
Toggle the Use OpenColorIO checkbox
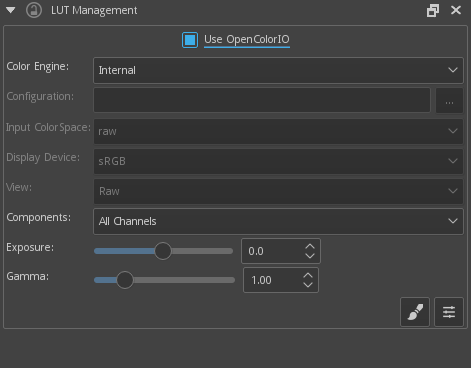[190, 40]
